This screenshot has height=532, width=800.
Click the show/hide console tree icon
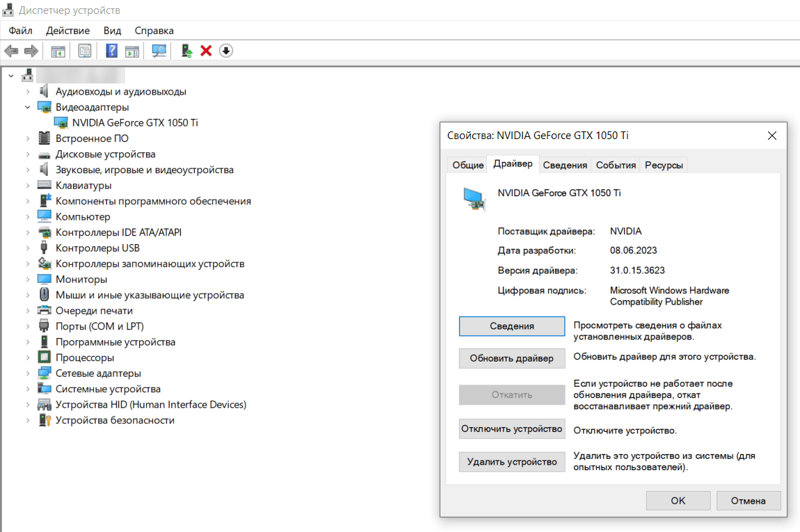(x=58, y=51)
